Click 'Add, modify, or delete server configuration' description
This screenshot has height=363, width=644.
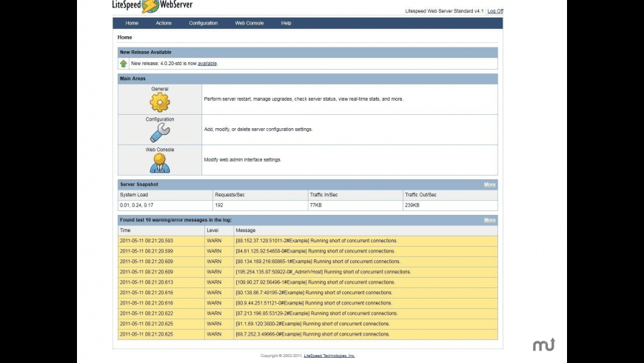258,130
